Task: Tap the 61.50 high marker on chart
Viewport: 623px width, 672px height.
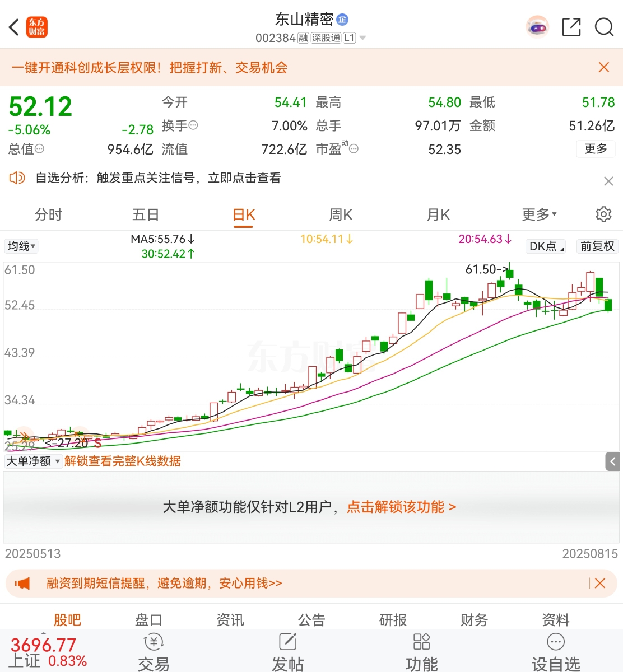Action: (x=487, y=269)
